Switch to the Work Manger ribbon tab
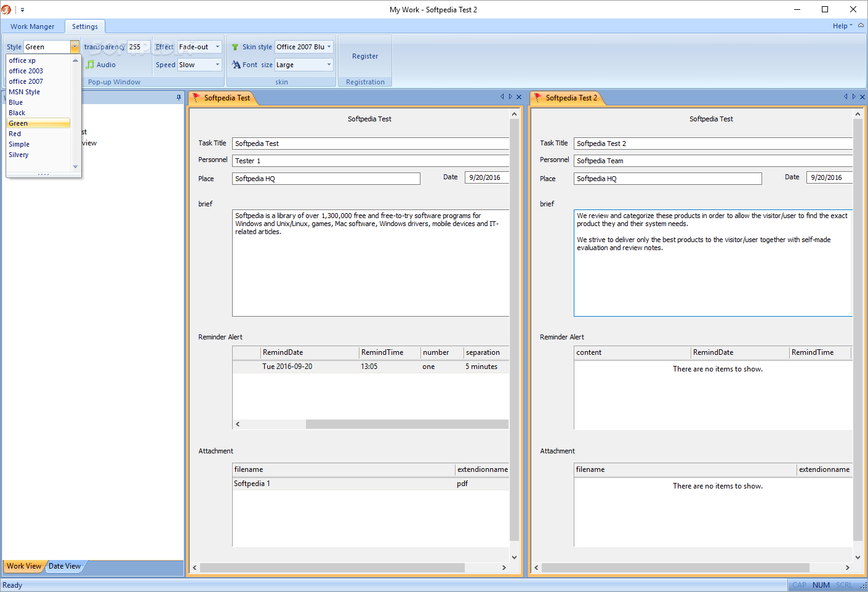 click(32, 26)
